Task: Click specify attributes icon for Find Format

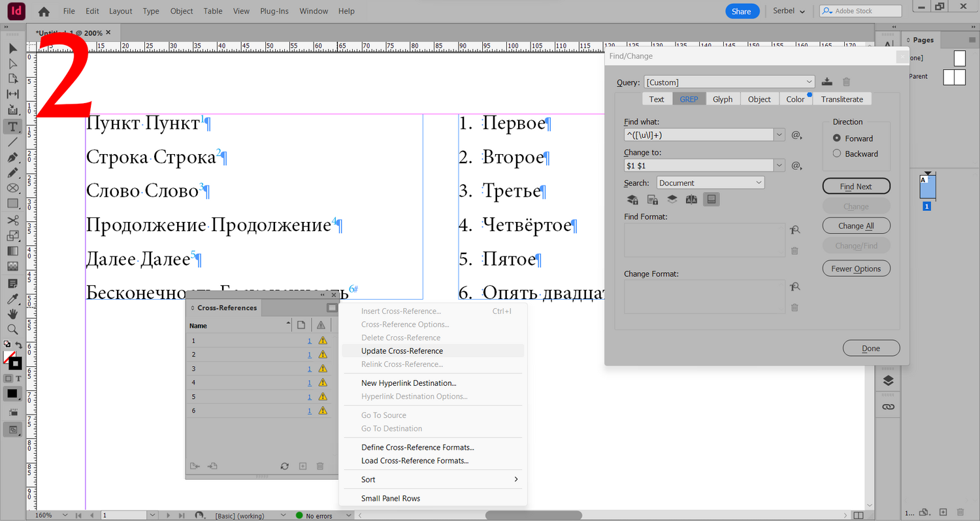Action: (x=794, y=230)
